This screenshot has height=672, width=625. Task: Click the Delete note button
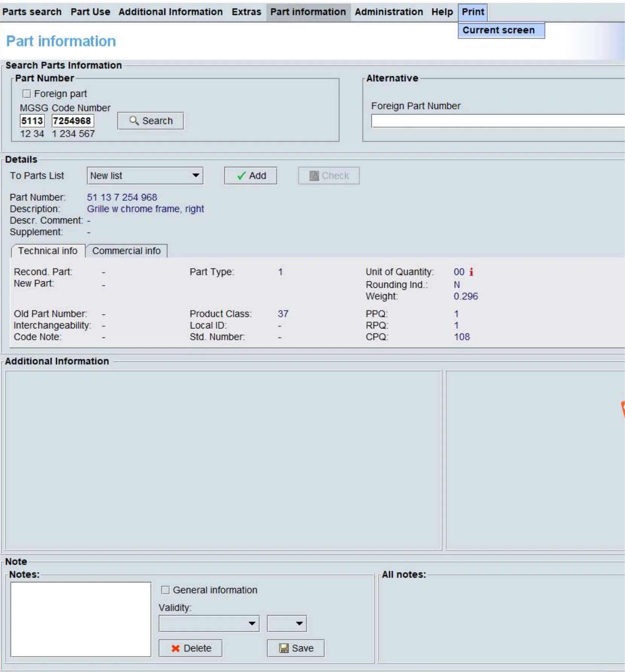tap(190, 648)
